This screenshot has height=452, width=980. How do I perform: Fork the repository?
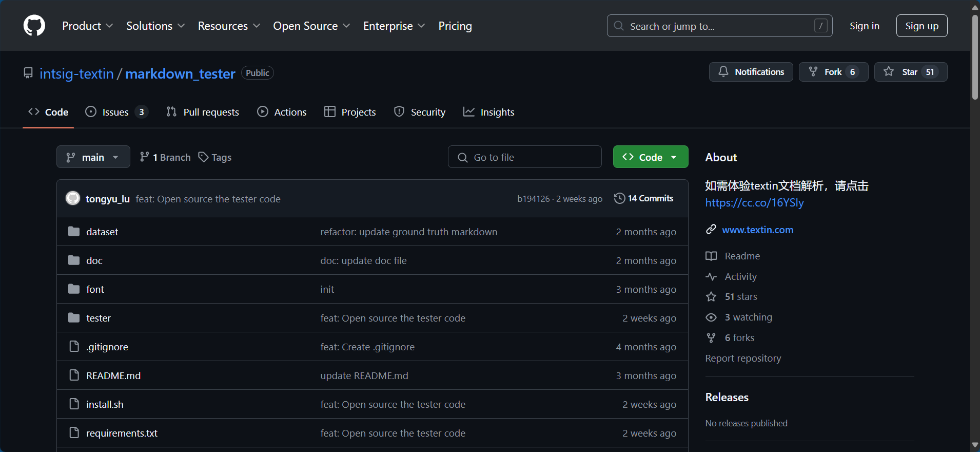coord(833,72)
